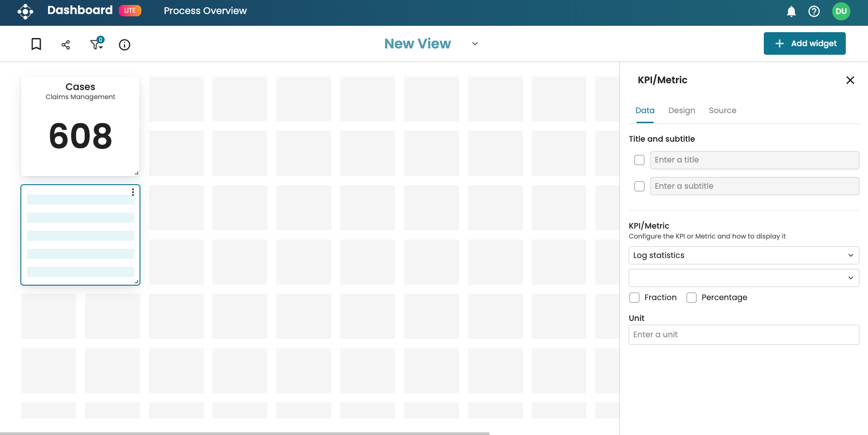Viewport: 868px width, 435px height.
Task: Close the KPI/Metric panel
Action: tap(850, 80)
